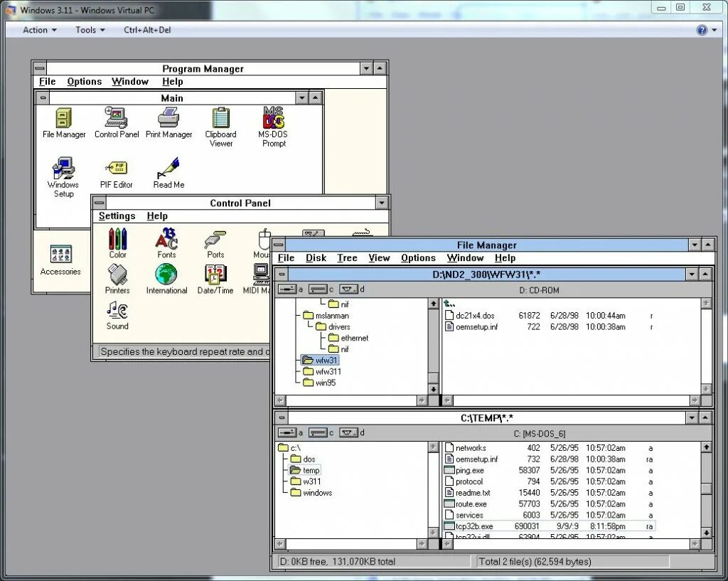The height and width of the screenshot is (581, 728).
Task: Select drive c in D:\ND2_300 window
Action: pos(321,289)
